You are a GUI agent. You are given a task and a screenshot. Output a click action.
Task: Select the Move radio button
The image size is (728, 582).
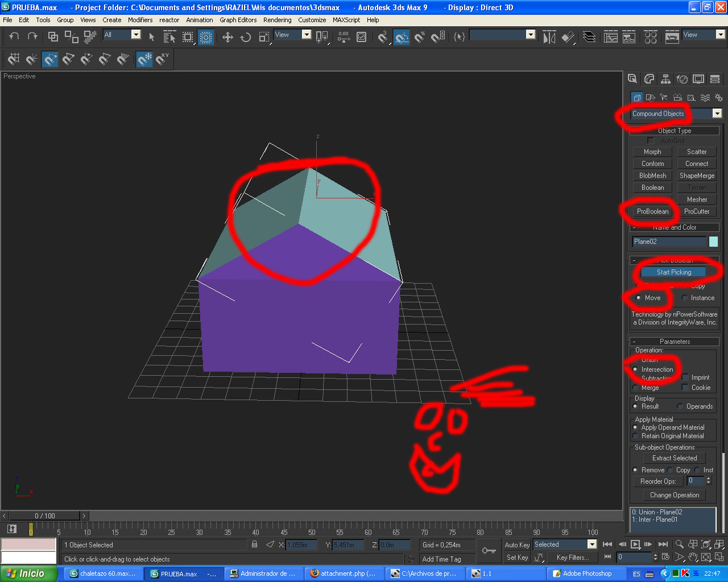[648, 298]
